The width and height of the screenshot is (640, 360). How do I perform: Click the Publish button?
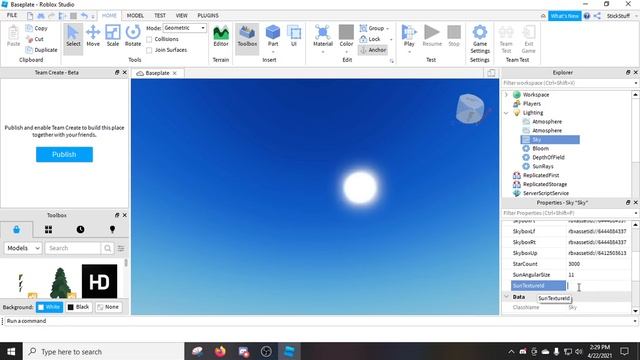pos(64,155)
